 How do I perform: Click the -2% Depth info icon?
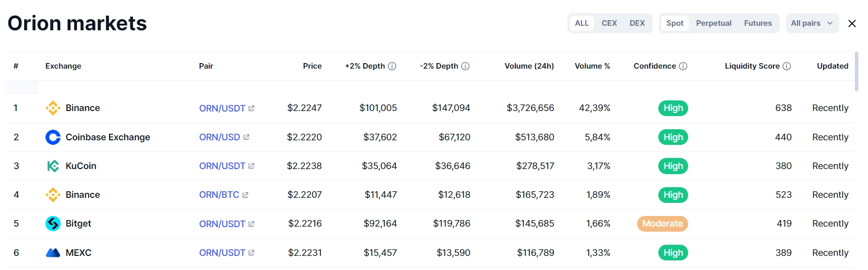tap(465, 66)
